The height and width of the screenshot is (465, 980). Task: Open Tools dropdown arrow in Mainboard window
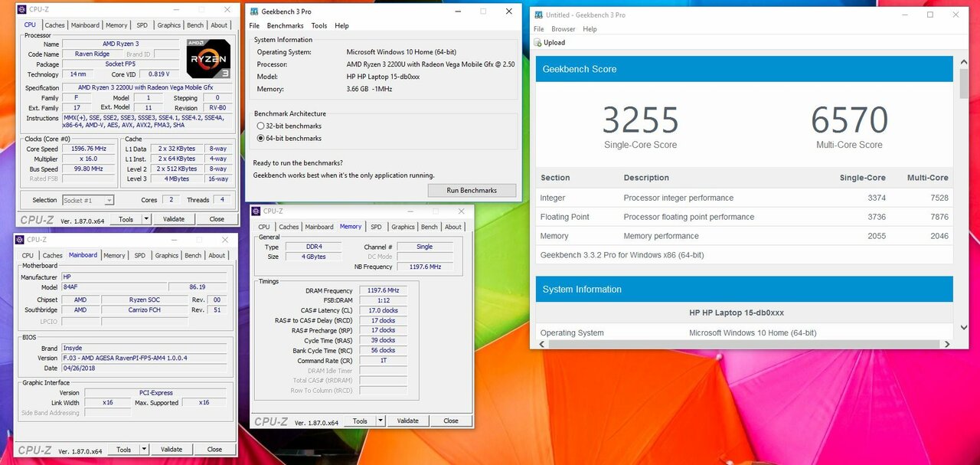click(x=144, y=450)
